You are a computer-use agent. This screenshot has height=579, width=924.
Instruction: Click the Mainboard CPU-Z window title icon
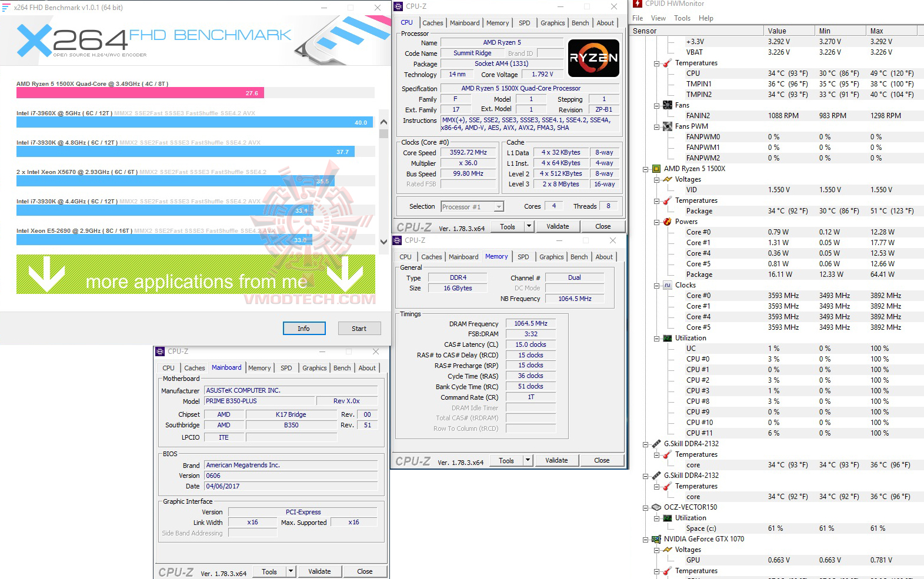click(x=160, y=352)
